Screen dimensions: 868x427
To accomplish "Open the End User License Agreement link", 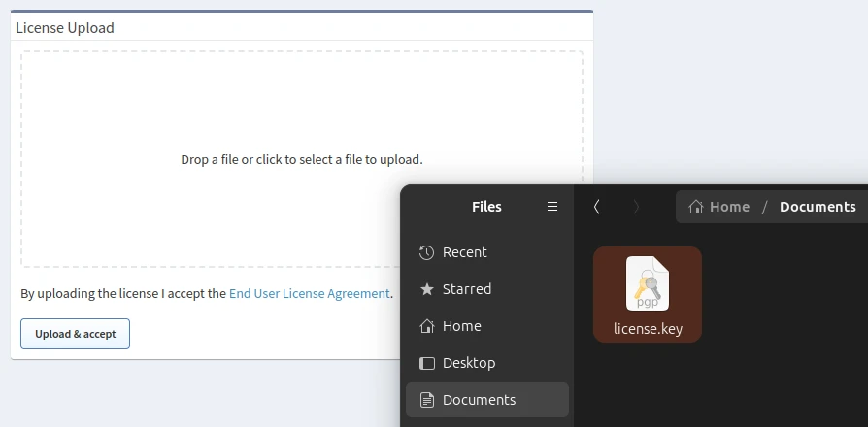I will pyautogui.click(x=309, y=293).
